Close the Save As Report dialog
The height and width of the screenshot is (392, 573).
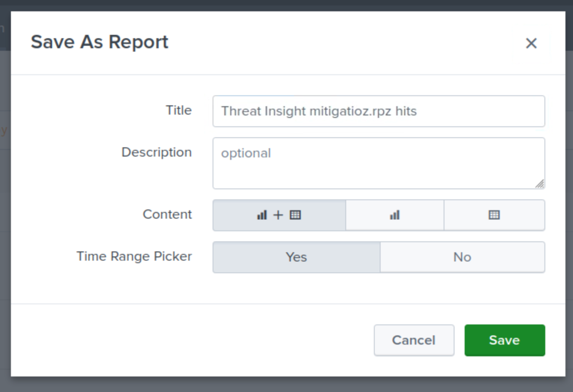[x=531, y=43]
